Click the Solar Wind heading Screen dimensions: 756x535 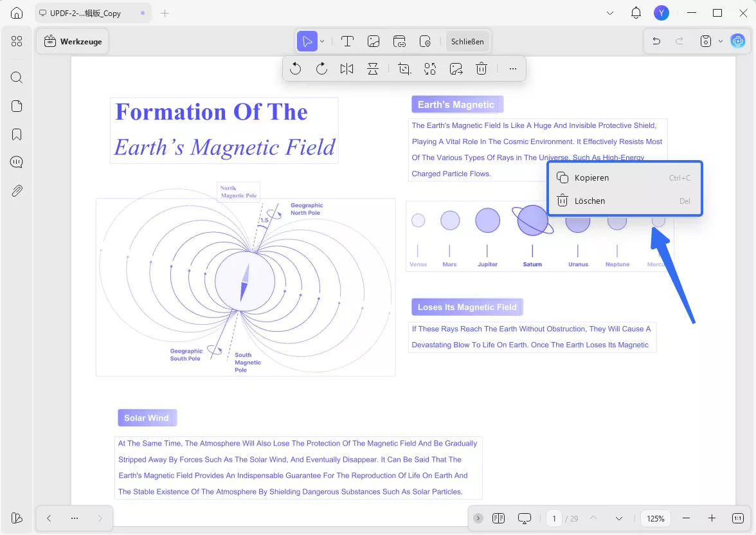point(147,418)
